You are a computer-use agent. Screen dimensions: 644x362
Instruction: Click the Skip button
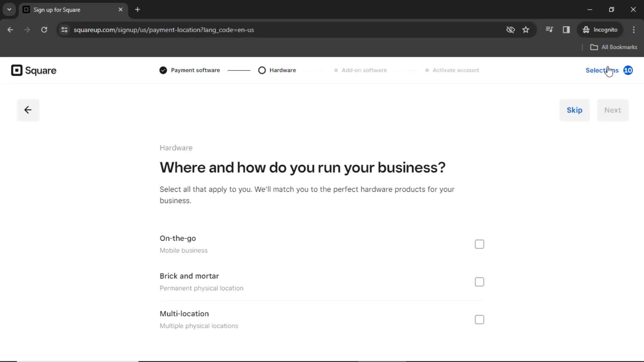pyautogui.click(x=574, y=110)
